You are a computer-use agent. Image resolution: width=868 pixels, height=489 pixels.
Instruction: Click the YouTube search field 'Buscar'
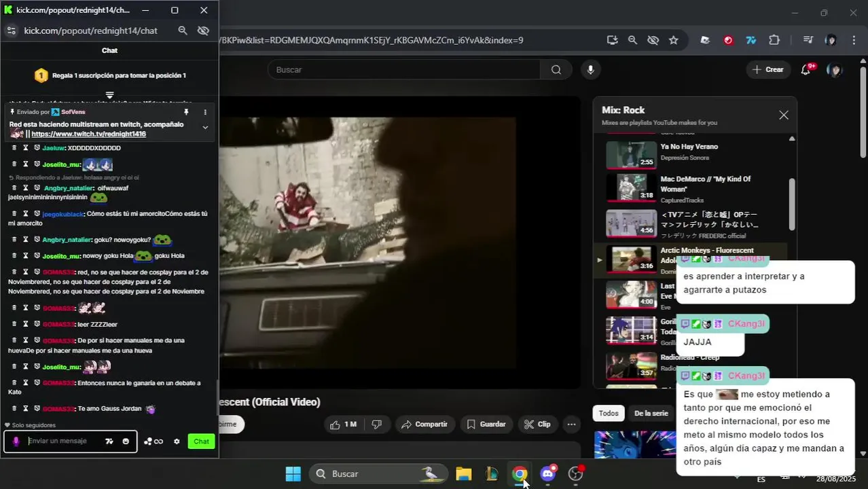point(404,70)
